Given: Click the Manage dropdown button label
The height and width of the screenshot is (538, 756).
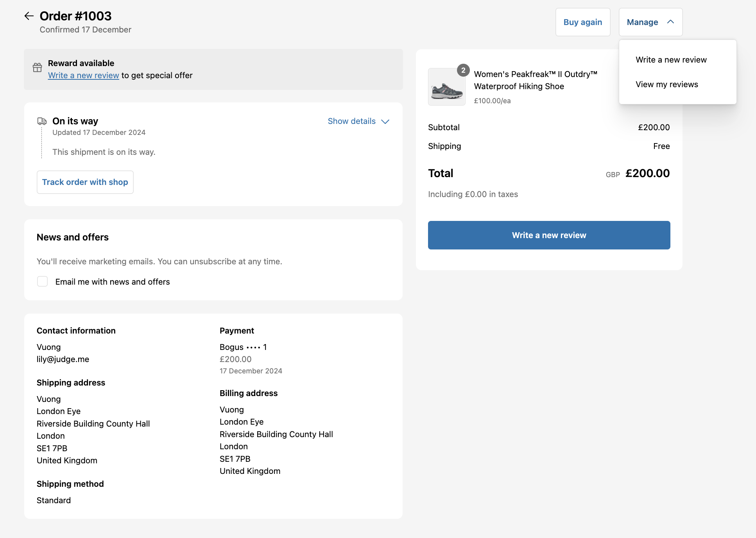Looking at the screenshot, I should coord(642,22).
